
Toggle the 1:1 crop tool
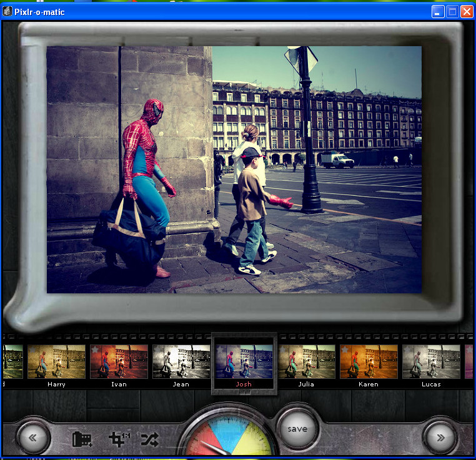click(x=119, y=439)
